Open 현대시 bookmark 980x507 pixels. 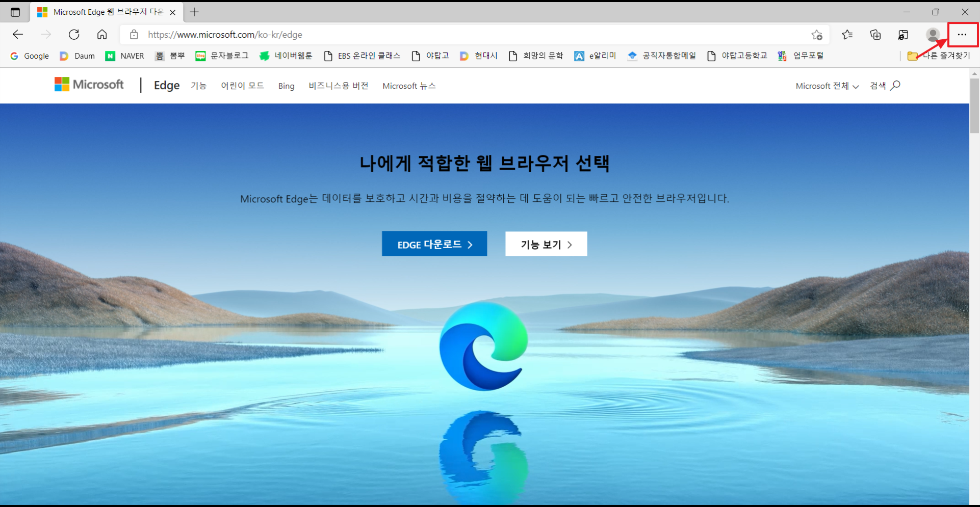(x=478, y=56)
